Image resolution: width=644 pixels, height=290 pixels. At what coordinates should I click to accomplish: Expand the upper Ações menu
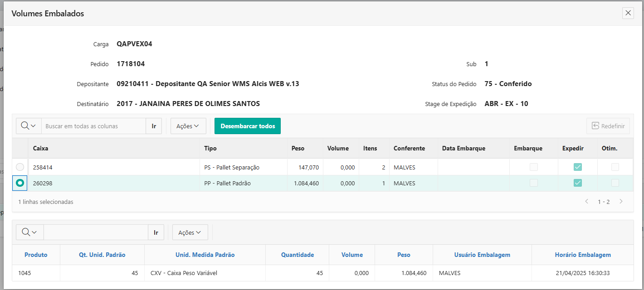tap(188, 126)
